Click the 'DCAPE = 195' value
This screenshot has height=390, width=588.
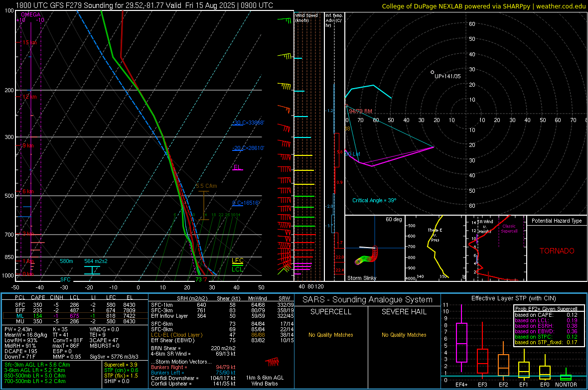coord(20,351)
